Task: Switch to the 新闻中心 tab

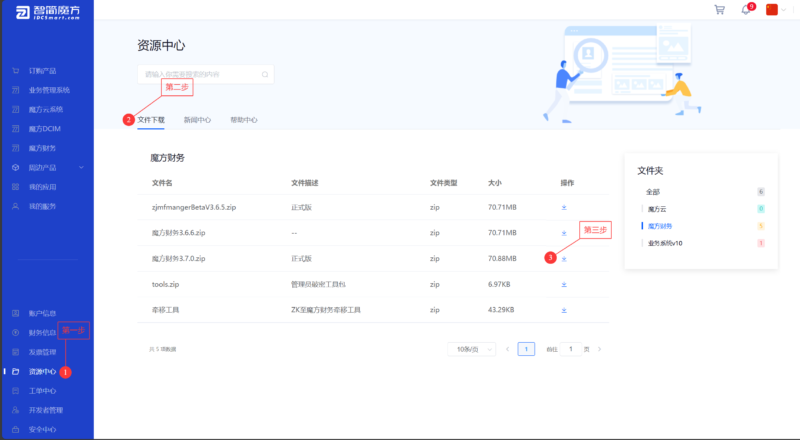Action: tap(197, 120)
